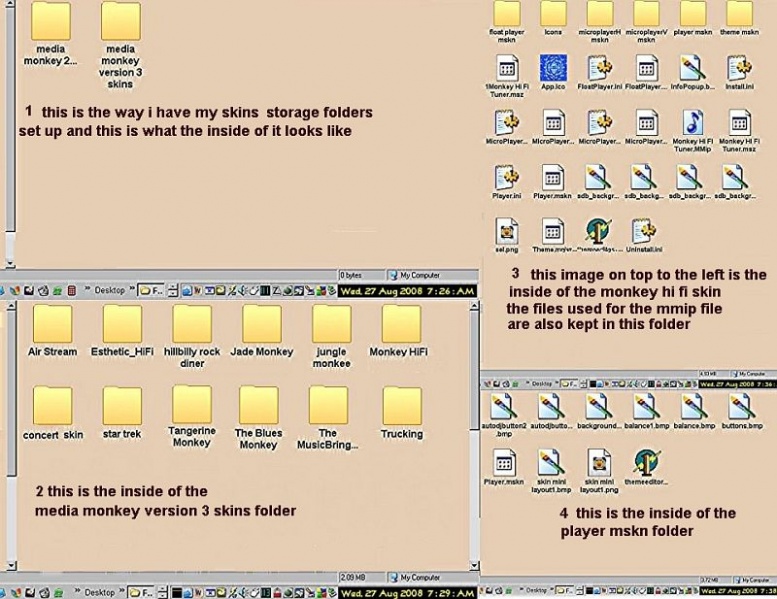The height and width of the screenshot is (599, 777).
Task: Click the red calculator icon in the 7:26 taskbar
Action: click(72, 290)
